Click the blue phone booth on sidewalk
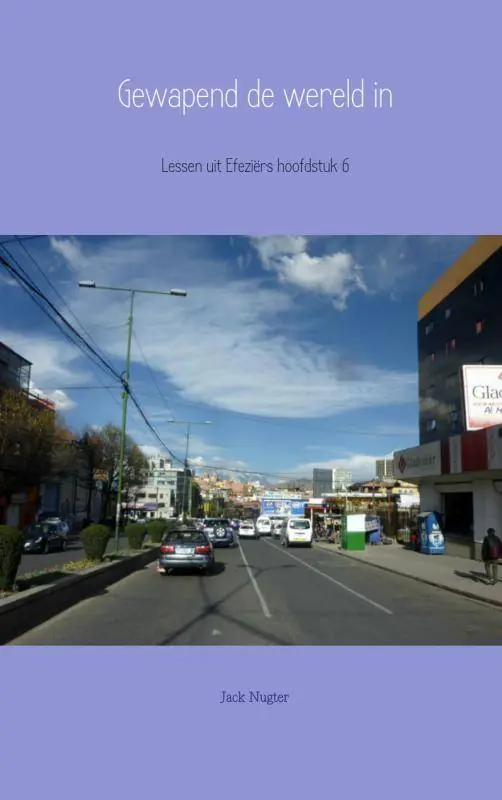This screenshot has width=502, height=800. [431, 533]
